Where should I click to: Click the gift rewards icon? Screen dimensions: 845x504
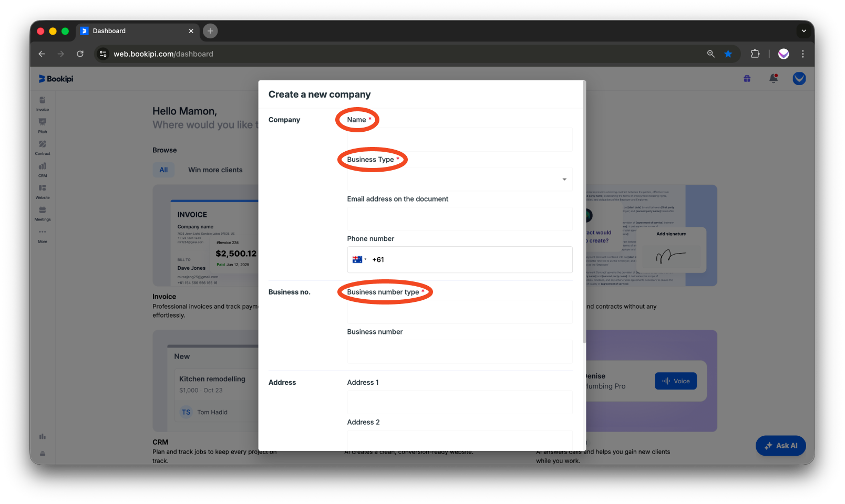click(x=747, y=78)
